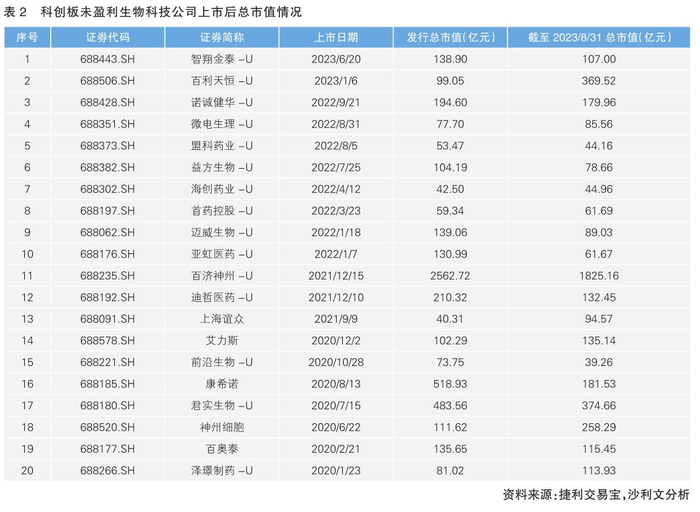Click issue market value 2562.72
The image size is (700, 512).
pos(450,276)
